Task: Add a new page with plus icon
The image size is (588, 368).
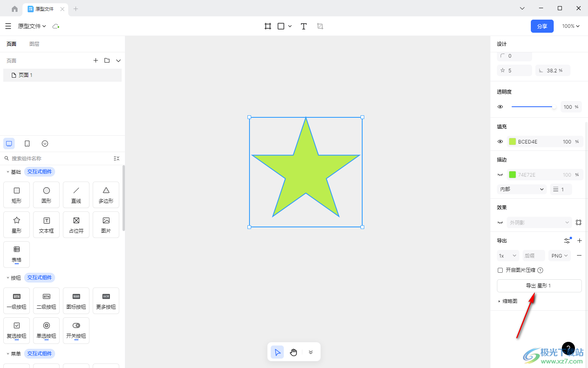Action: click(x=96, y=61)
